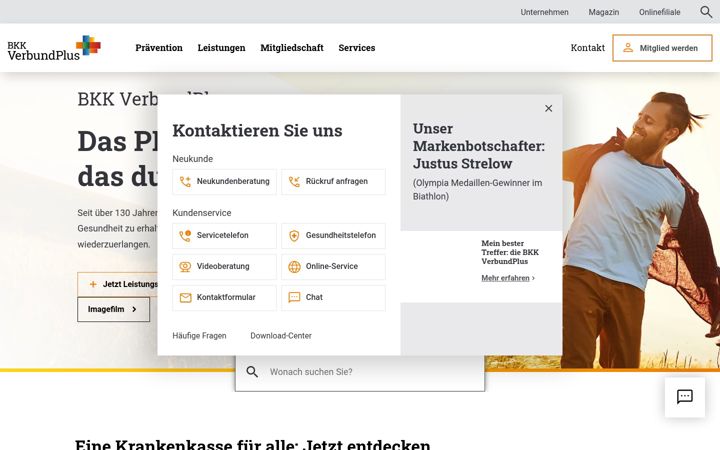Select the Servicetelefon label

[x=222, y=235]
